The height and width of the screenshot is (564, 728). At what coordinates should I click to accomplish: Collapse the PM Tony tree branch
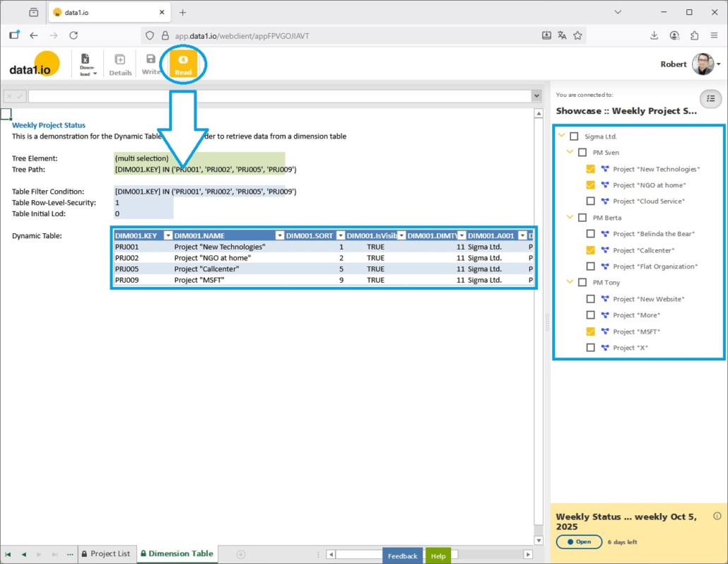point(570,283)
